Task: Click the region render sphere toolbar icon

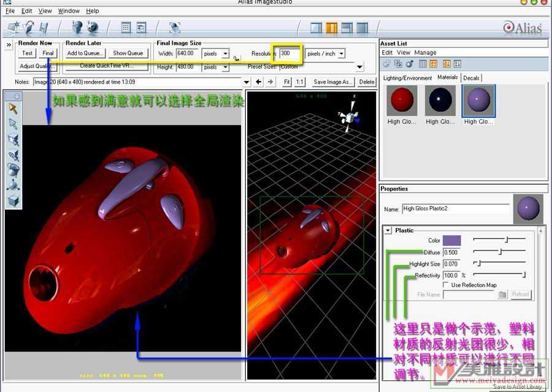Action: coord(175,28)
